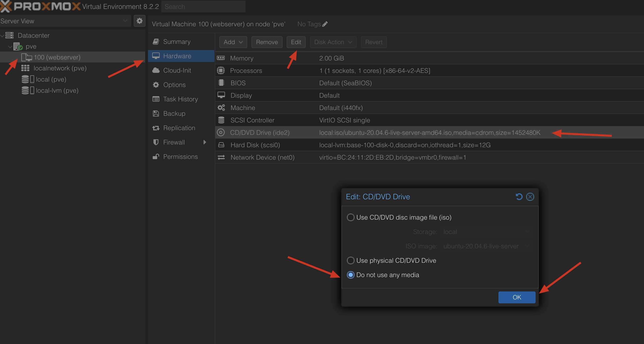Click the Machine cogs icon

click(221, 108)
